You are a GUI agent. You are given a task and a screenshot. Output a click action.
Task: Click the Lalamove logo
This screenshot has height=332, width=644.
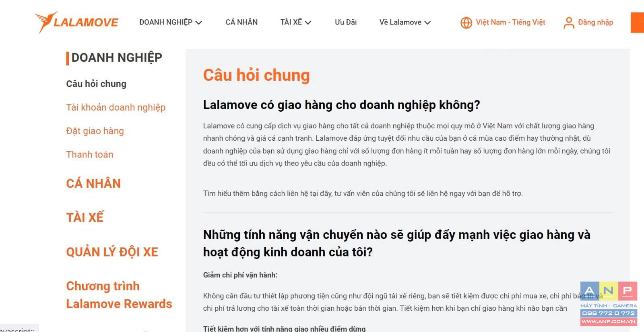point(76,22)
